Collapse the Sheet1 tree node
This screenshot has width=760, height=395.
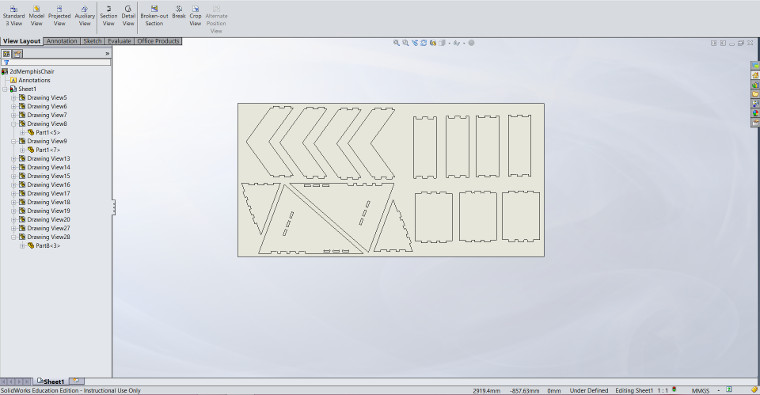click(x=5, y=89)
